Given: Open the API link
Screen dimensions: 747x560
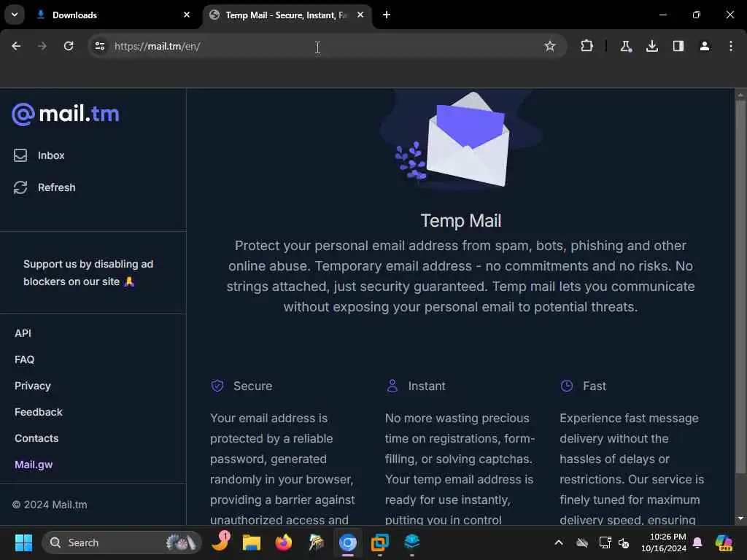Looking at the screenshot, I should (23, 333).
